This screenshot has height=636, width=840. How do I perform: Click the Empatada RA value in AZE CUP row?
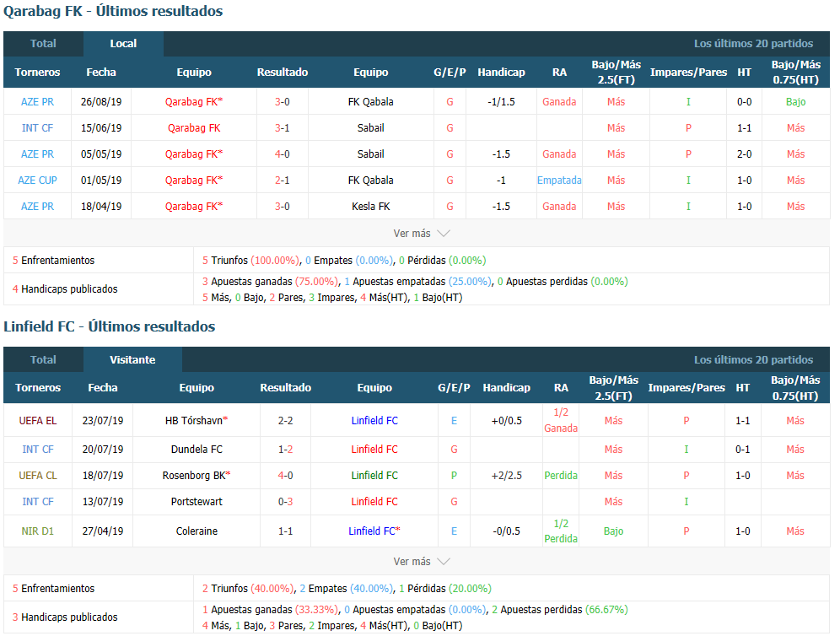click(x=559, y=181)
